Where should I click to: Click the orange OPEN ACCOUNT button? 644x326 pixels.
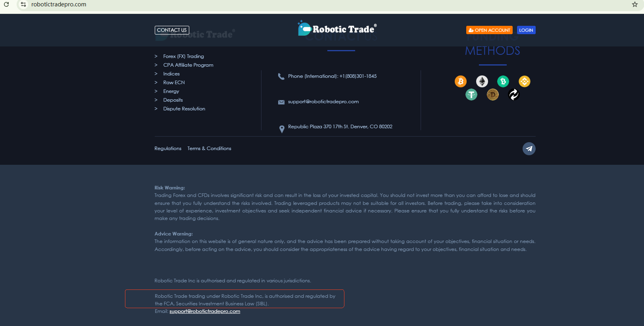(x=489, y=30)
